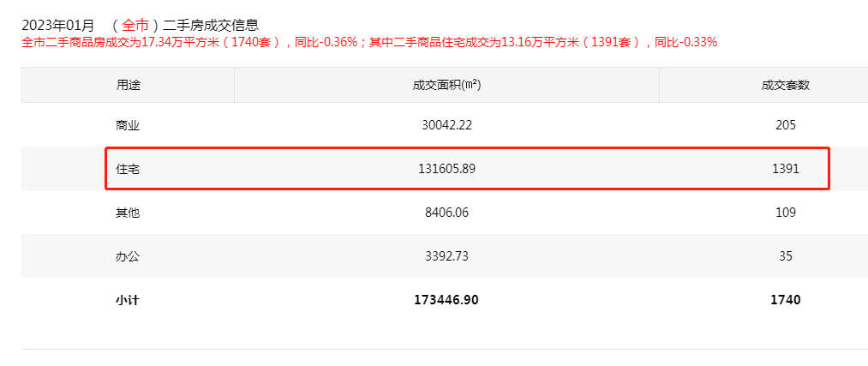Click the 30042.22 area value
The height and width of the screenshot is (366, 868).
point(446,125)
